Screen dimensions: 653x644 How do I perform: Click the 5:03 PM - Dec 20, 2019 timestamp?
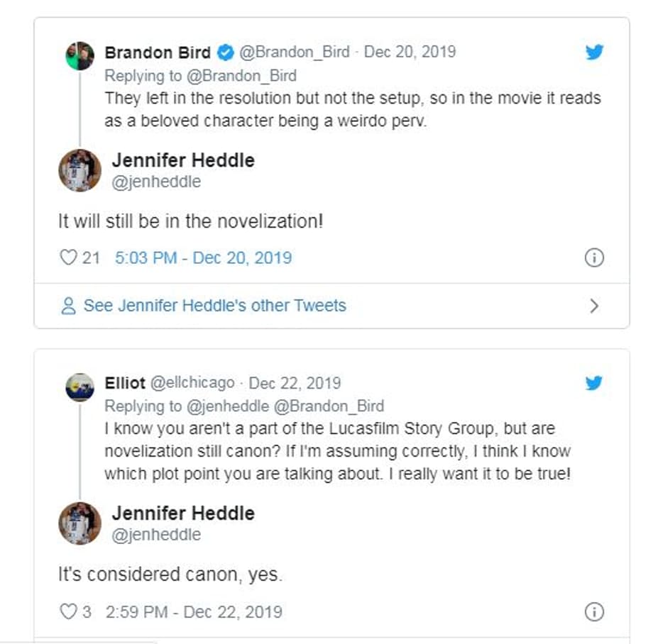203,257
